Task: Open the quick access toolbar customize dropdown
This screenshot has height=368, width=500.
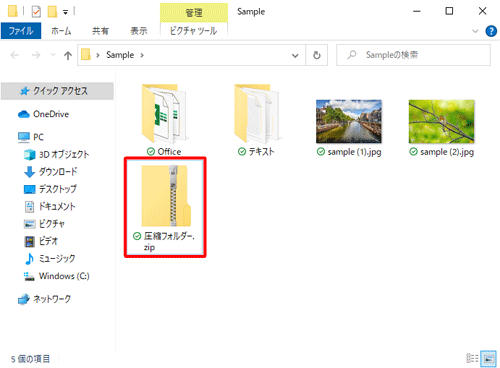Action: 66,12
